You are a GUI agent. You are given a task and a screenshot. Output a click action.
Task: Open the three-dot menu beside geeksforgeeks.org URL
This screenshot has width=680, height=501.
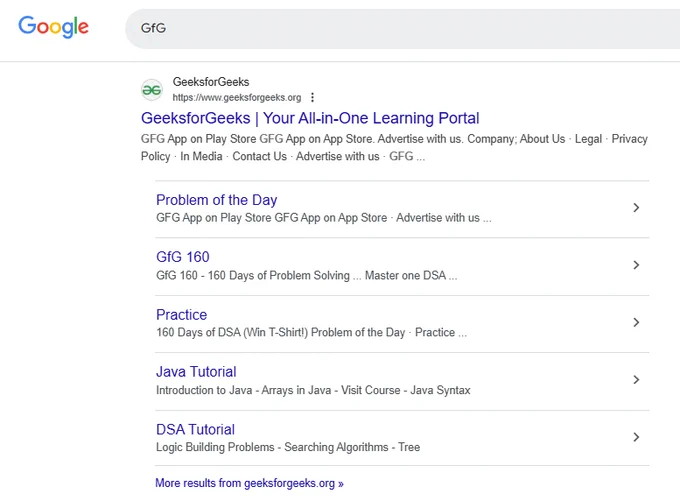[x=312, y=98]
